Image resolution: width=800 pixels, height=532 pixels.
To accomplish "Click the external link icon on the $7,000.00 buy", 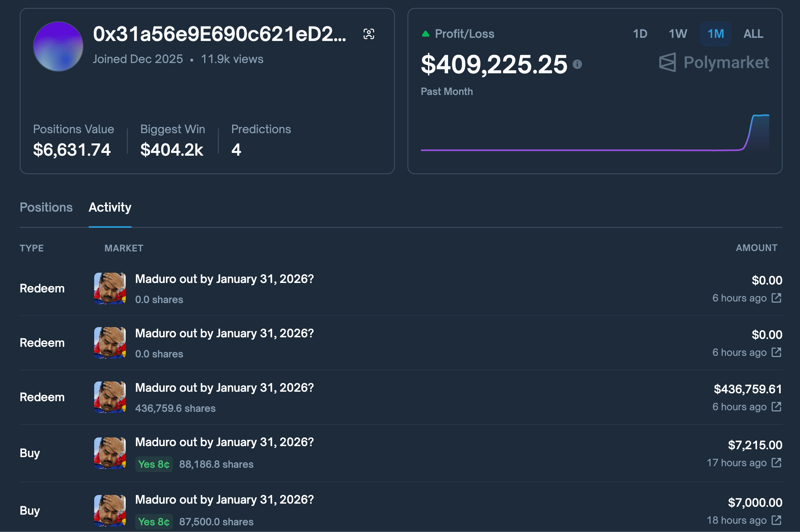I will click(x=777, y=520).
